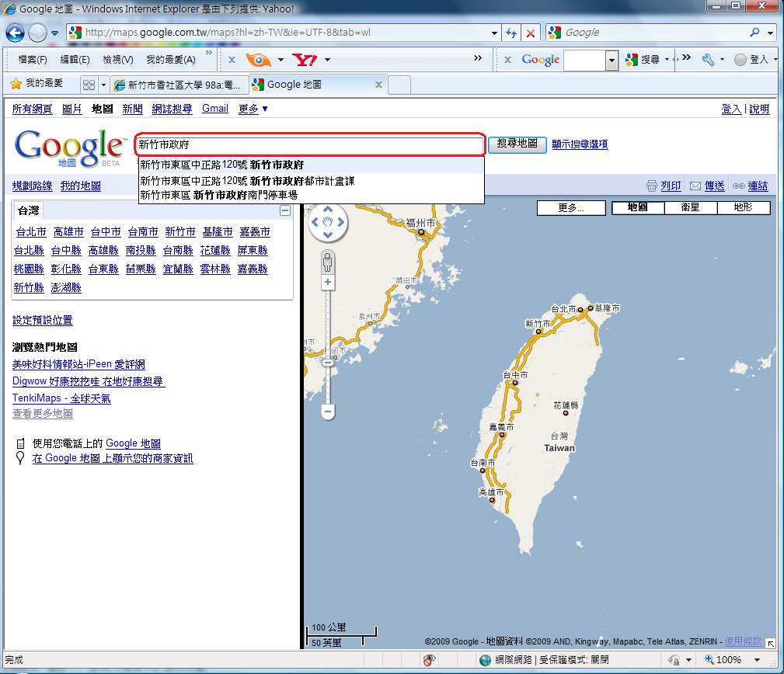Image resolution: width=784 pixels, height=674 pixels.
Task: Zoom out with the map minus button
Action: click(x=327, y=412)
